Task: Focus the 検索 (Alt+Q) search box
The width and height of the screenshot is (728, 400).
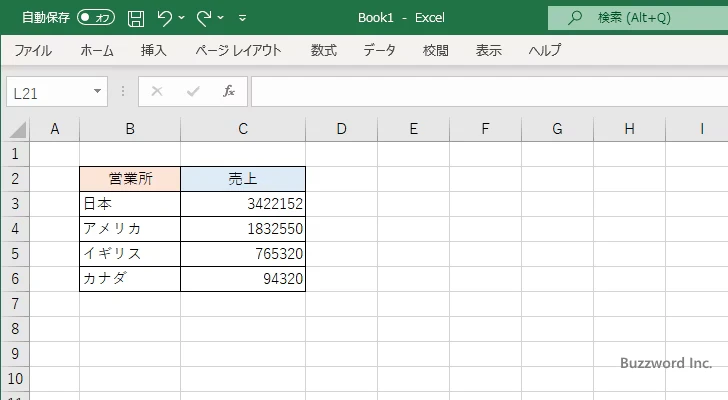Action: click(x=638, y=18)
